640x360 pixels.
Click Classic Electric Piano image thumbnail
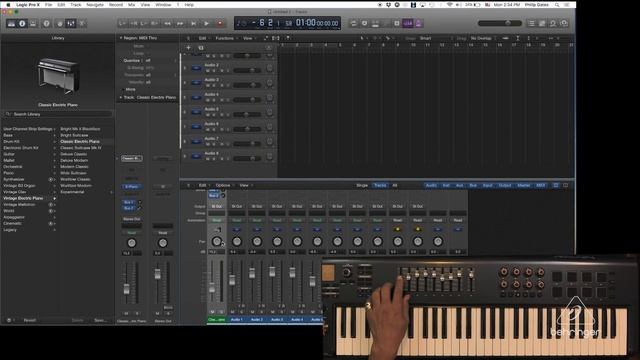click(58, 76)
